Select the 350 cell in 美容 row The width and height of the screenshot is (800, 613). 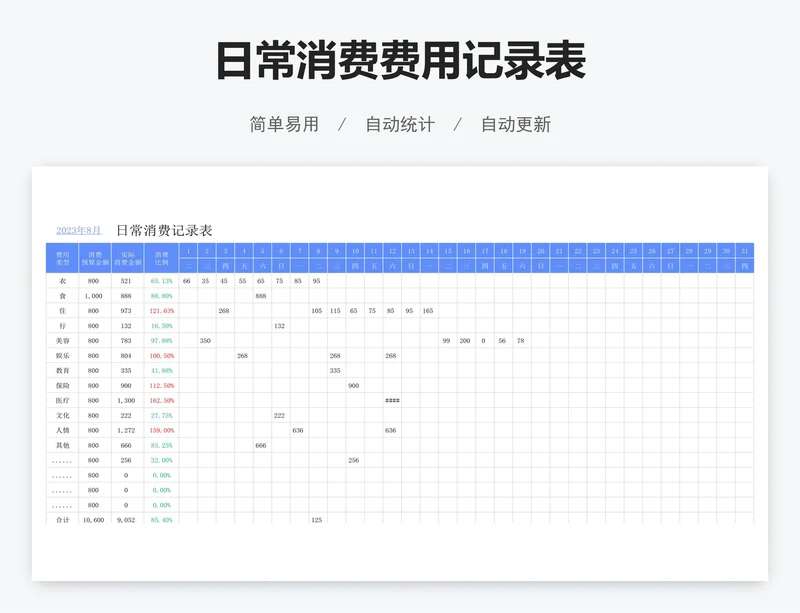[205, 340]
